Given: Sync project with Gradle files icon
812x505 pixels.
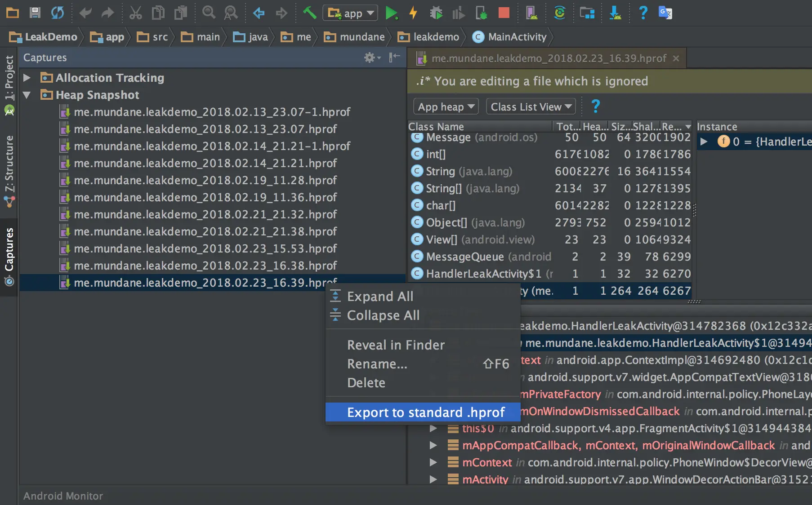Looking at the screenshot, I should coord(559,13).
